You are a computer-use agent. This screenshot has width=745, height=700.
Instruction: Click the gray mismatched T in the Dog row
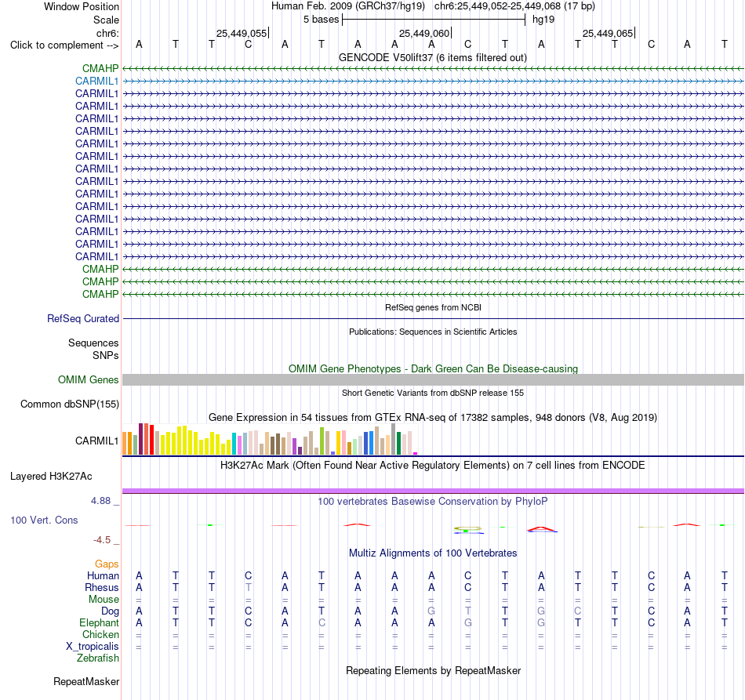point(468,611)
